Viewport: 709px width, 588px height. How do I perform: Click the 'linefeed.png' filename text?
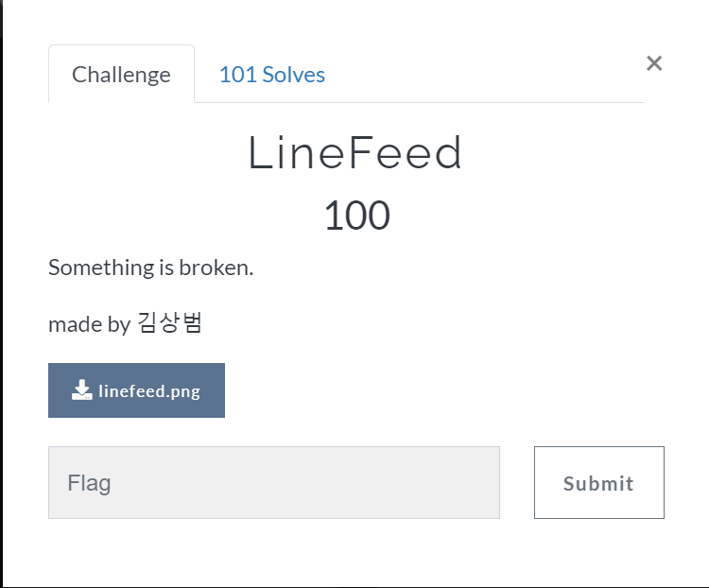pyautogui.click(x=149, y=391)
